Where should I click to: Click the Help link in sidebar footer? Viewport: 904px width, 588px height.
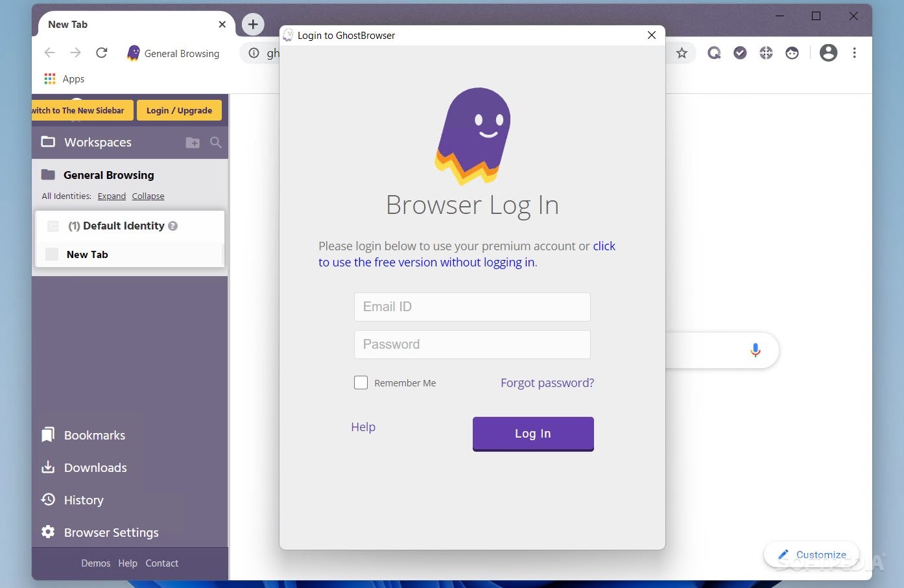point(128,563)
